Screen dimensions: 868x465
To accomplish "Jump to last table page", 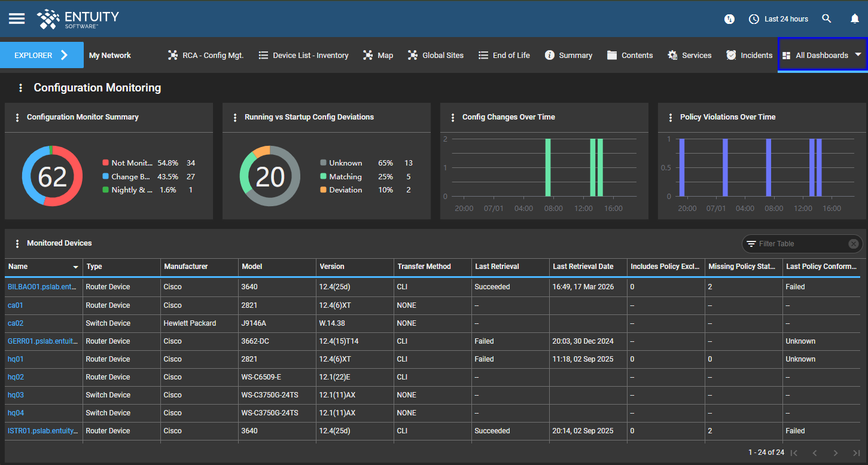I will 857,453.
